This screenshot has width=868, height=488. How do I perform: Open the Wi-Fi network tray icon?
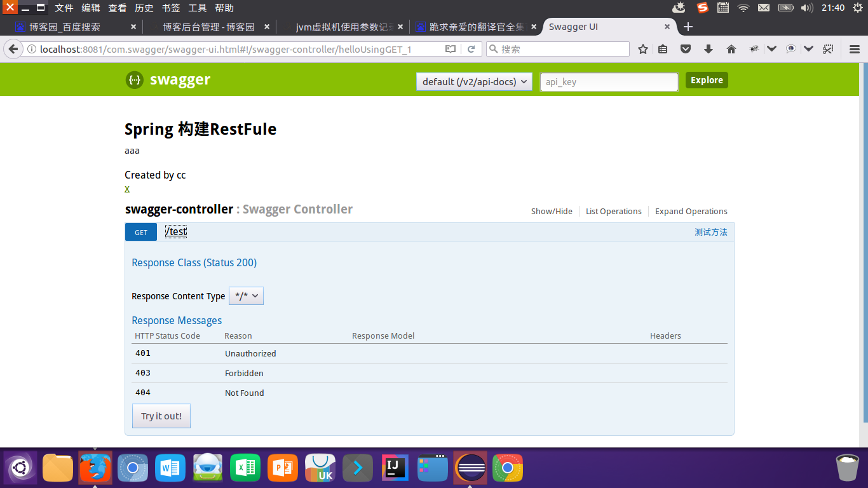743,8
